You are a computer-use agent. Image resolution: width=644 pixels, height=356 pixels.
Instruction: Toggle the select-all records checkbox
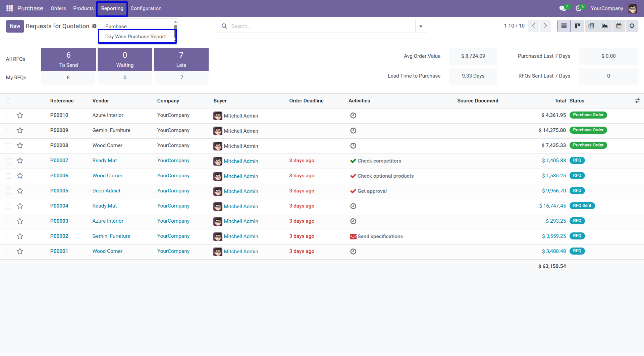pos(9,101)
